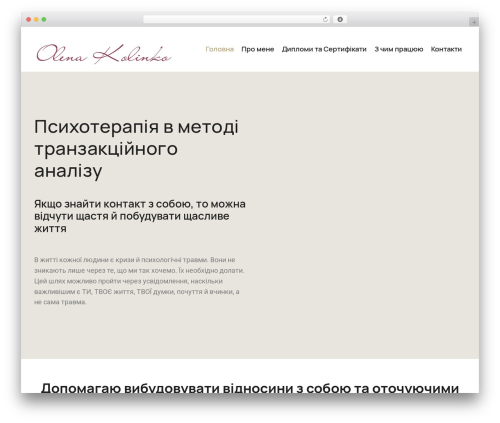
Task: Open Дипломи та Сертифікати page
Action: click(324, 49)
